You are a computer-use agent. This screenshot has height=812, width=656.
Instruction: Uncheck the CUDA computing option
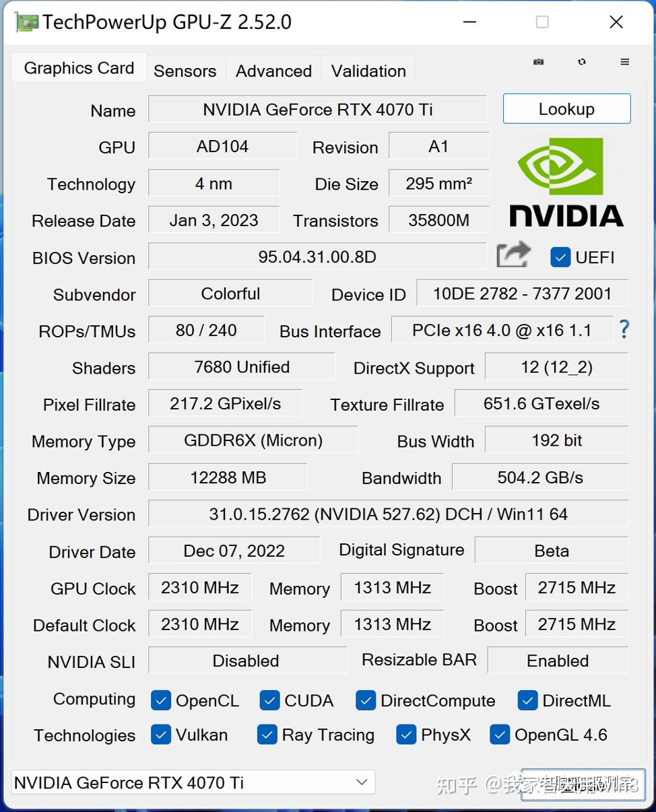[269, 701]
